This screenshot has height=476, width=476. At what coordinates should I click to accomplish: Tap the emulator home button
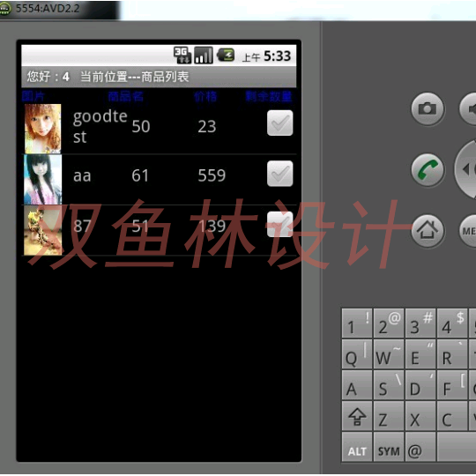click(428, 231)
